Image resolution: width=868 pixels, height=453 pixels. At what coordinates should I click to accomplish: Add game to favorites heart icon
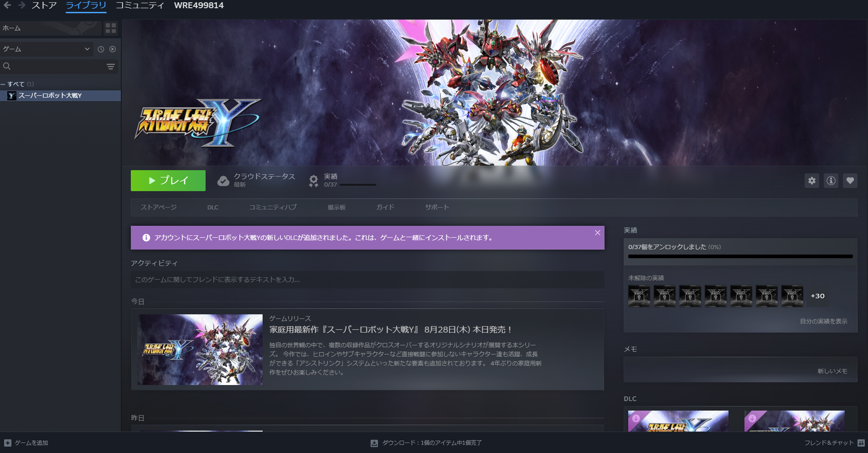click(850, 181)
